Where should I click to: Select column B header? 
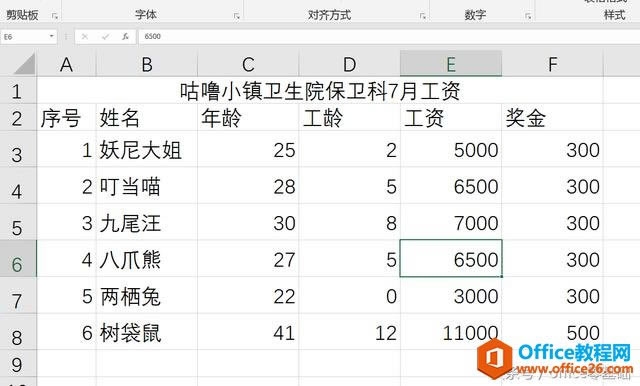(x=147, y=64)
